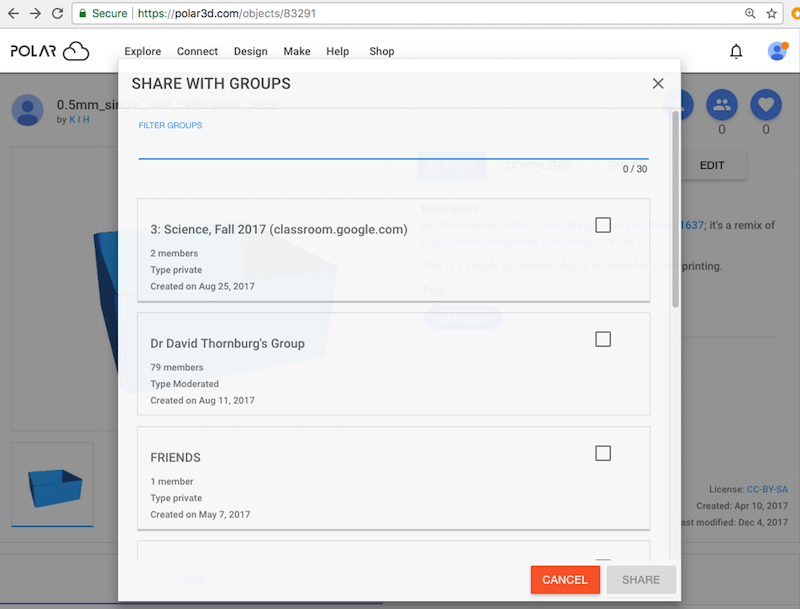
Task: Check the FRIENDS group checkbox
Action: (603, 453)
